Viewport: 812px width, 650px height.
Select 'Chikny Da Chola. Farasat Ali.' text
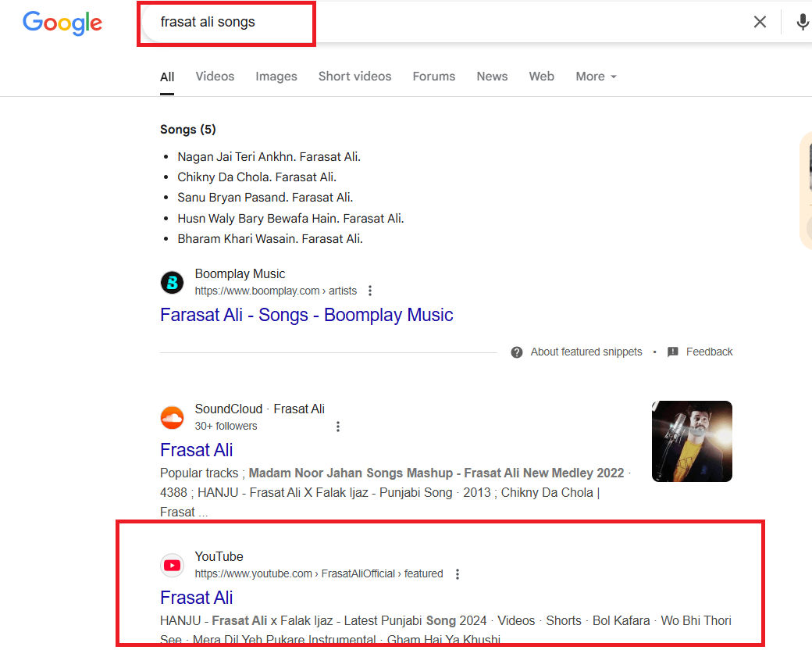coord(257,177)
